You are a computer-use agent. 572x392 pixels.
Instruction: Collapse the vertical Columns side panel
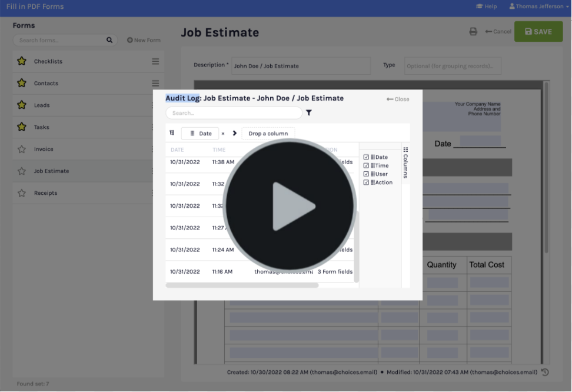405,162
